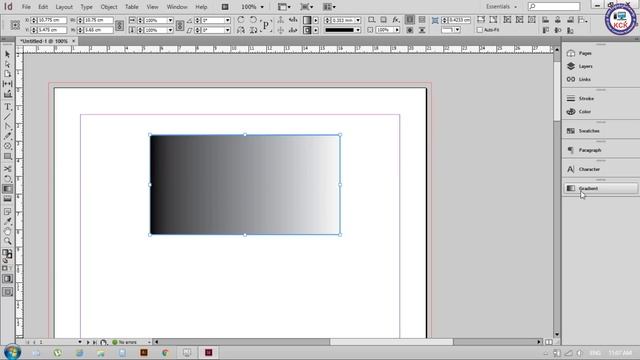The height and width of the screenshot is (360, 640).
Task: Open the File menu
Action: coord(26,7)
